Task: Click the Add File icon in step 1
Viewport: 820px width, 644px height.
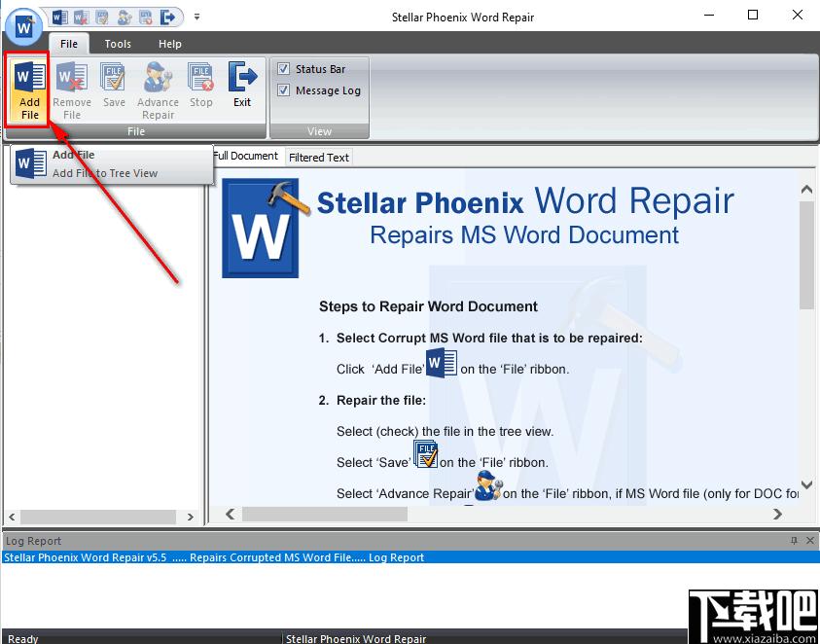Action: (442, 363)
